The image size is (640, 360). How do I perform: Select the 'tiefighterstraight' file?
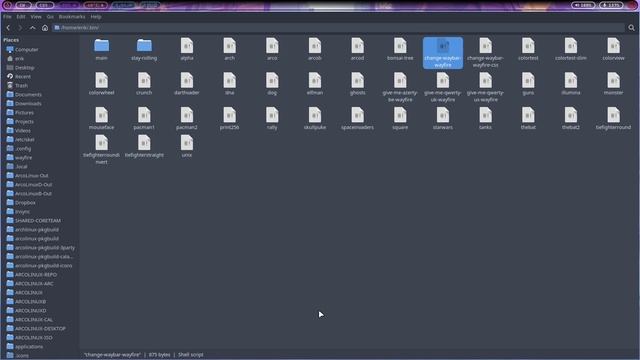pyautogui.click(x=144, y=147)
